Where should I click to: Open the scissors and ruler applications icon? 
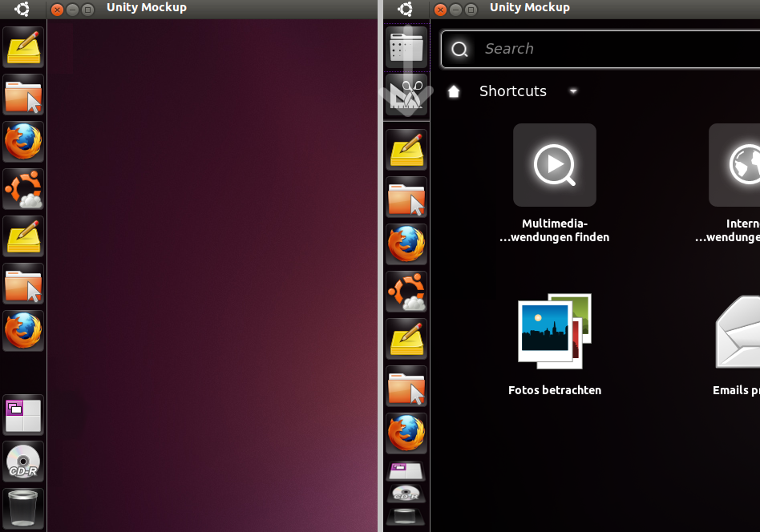406,95
